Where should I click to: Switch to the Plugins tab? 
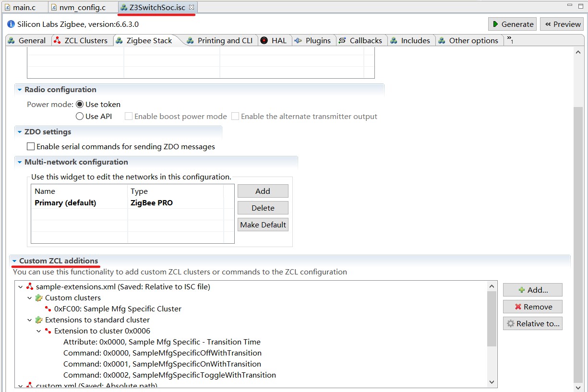[x=313, y=40]
